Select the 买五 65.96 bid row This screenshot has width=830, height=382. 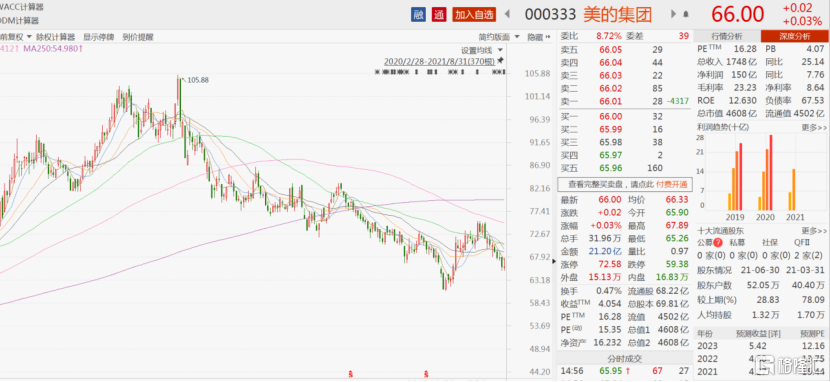(625, 168)
